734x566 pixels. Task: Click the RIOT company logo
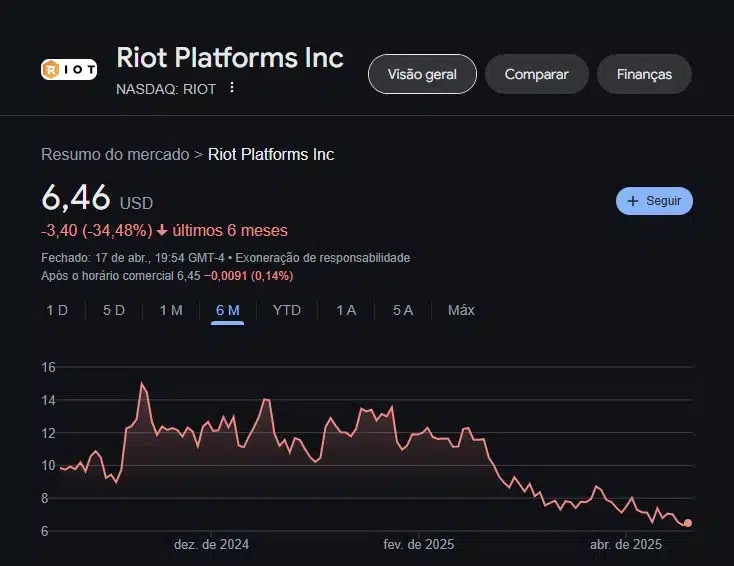(69, 70)
